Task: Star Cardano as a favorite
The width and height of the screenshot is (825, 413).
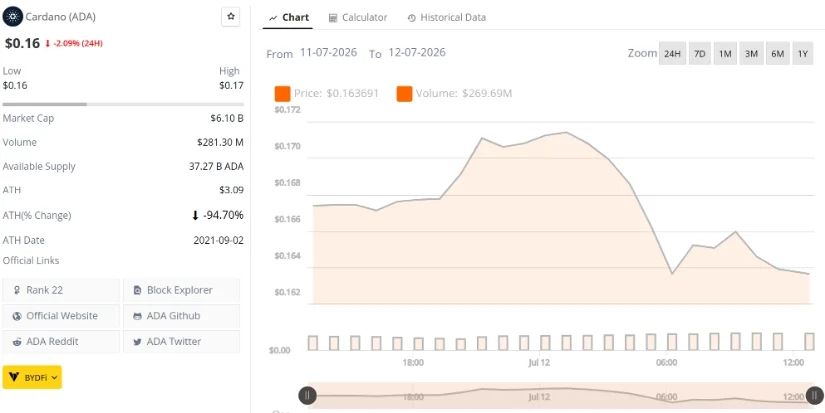Action: click(230, 17)
